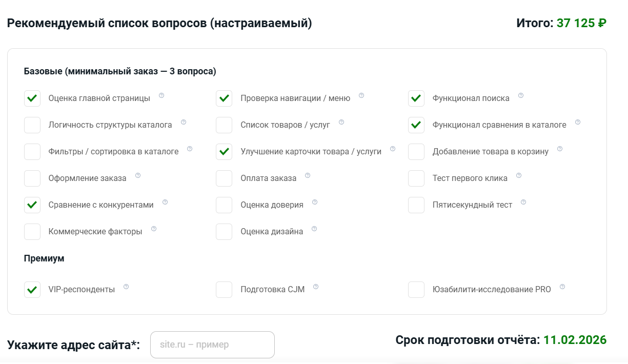628x364 pixels.
Task: Open the help tooltip for Оценка главной страницы
Action: (x=161, y=95)
